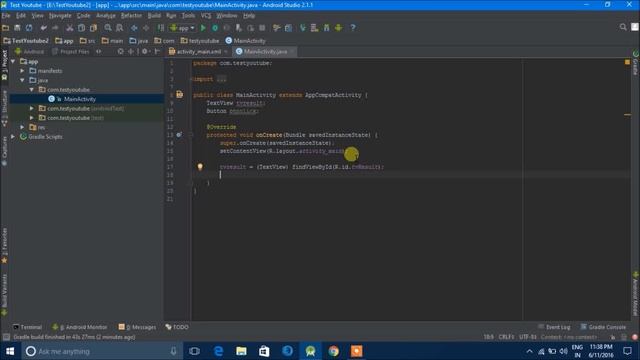
Task: Click the Scroll from Source target icon
Action: click(x=120, y=51)
